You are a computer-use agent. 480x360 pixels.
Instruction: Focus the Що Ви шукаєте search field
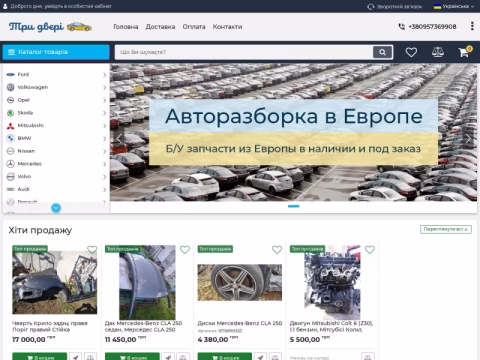click(x=244, y=52)
